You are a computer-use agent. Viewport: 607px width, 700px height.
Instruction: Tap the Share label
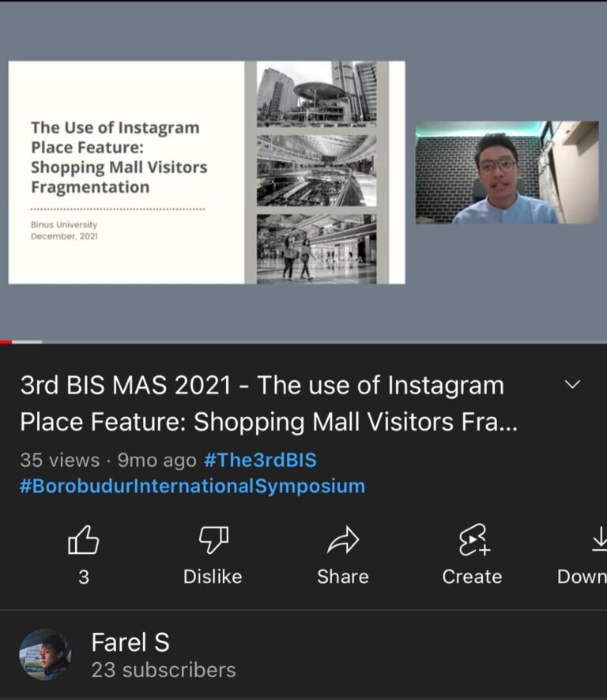coord(343,577)
